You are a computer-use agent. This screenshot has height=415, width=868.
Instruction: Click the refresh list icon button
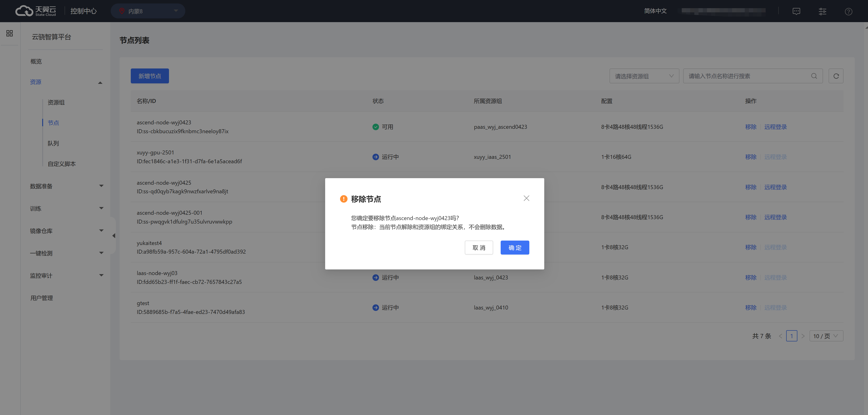pos(836,76)
